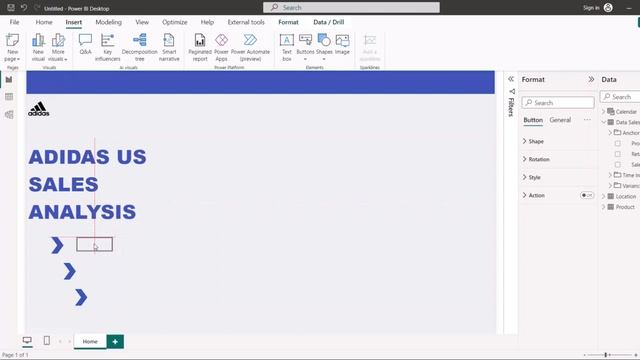This screenshot has width=640, height=360.
Task: Switch to Model view in left sidebar
Action: tap(9, 115)
